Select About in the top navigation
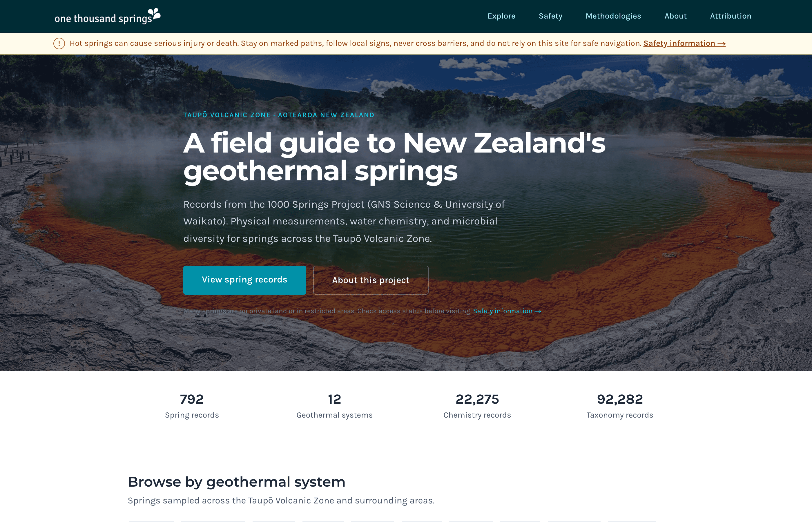The height and width of the screenshot is (522, 812). tap(675, 16)
